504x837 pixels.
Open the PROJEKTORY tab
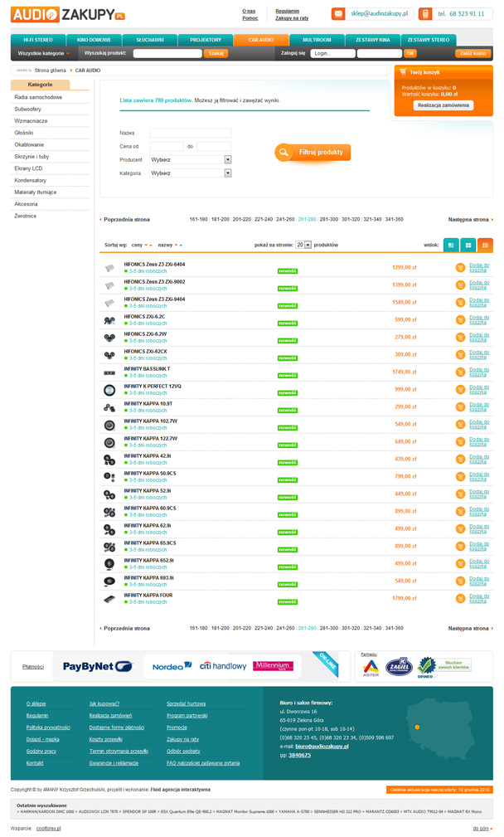205,39
